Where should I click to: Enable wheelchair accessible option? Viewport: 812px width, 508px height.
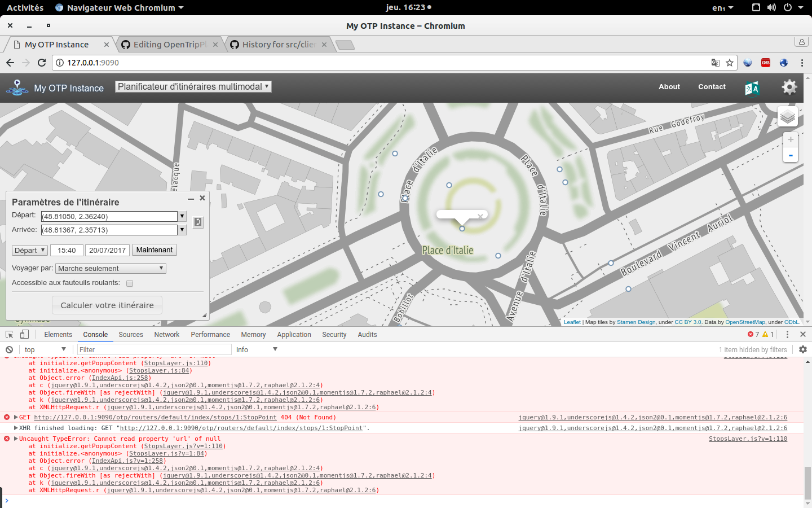[130, 283]
